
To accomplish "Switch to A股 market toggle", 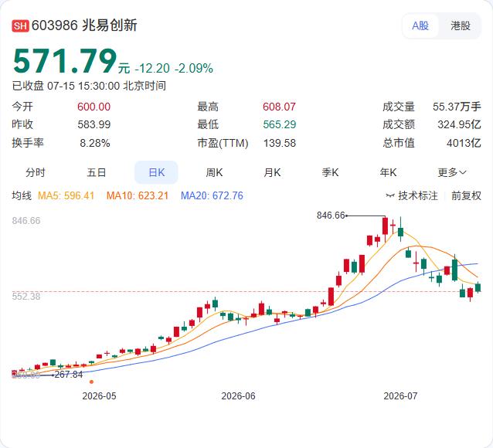I will click(x=420, y=25).
